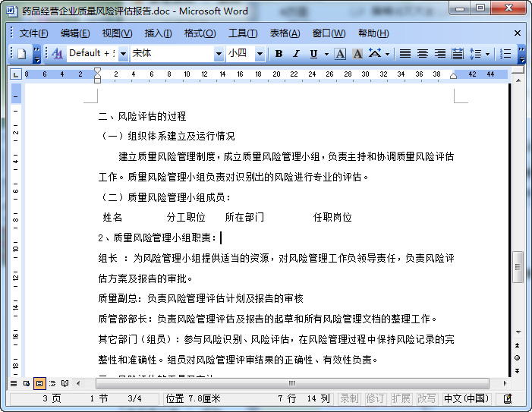Apply distributed alignment
Image resolution: width=532 pixels, height=412 pixels.
(458, 54)
